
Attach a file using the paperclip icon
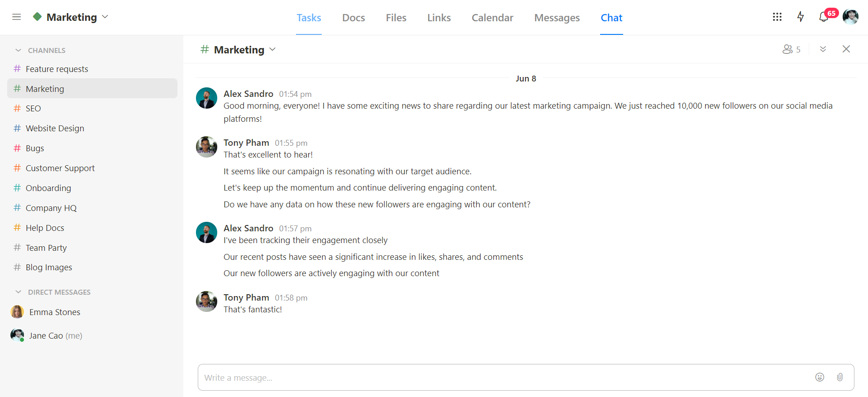point(840,377)
